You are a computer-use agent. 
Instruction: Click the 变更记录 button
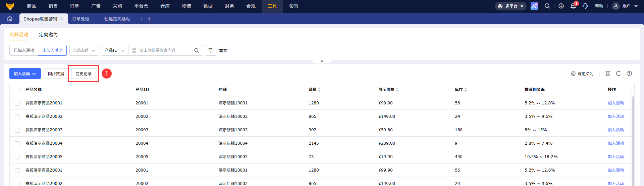click(x=84, y=74)
